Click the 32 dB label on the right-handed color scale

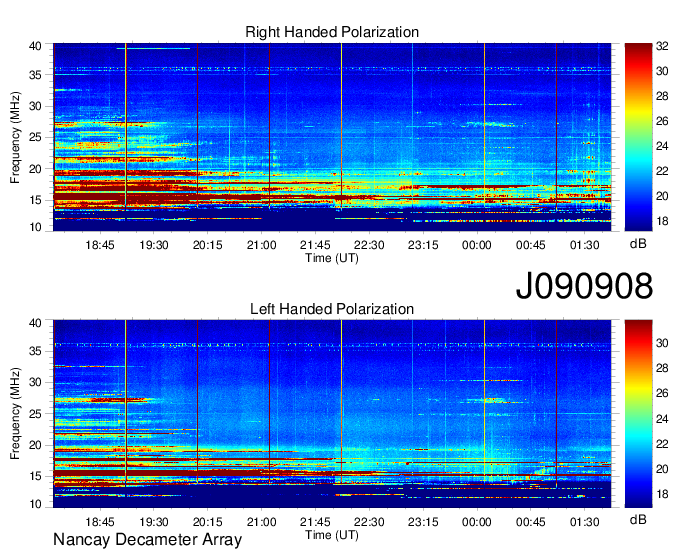coord(662,46)
